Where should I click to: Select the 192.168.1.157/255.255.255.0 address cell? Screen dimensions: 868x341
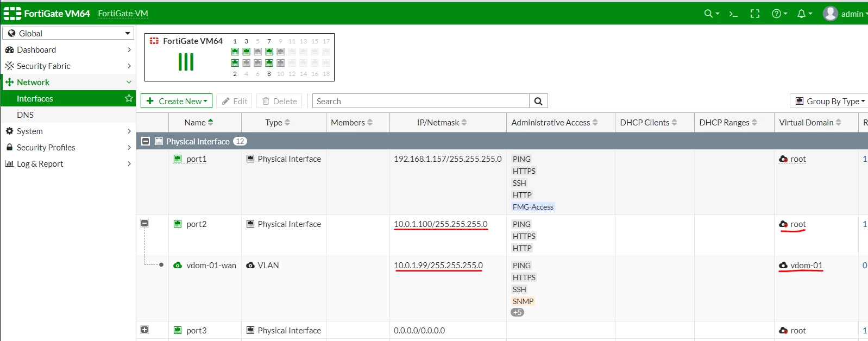pyautogui.click(x=448, y=159)
